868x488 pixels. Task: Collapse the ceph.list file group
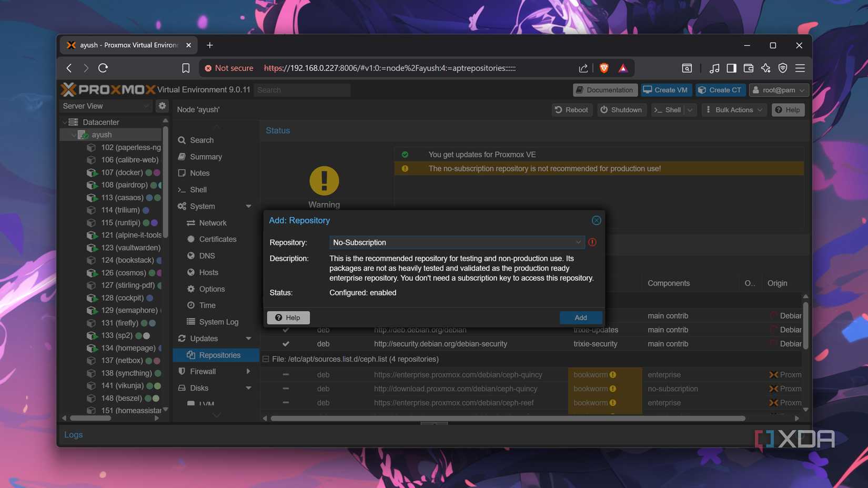point(266,359)
